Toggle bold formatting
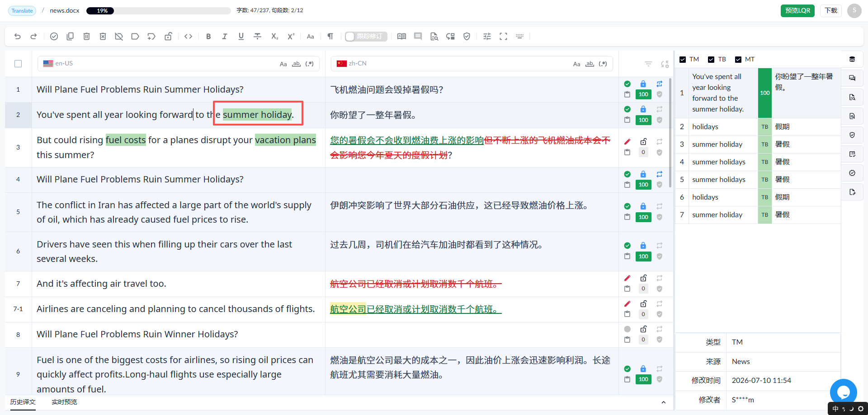The height and width of the screenshot is (415, 868). pos(208,37)
